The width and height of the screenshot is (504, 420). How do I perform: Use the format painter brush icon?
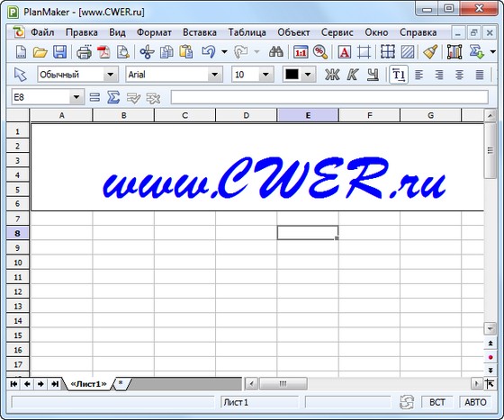coord(430,51)
